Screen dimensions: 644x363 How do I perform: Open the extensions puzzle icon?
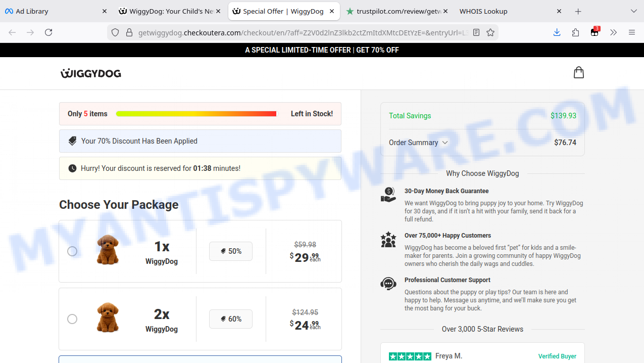[x=575, y=32]
